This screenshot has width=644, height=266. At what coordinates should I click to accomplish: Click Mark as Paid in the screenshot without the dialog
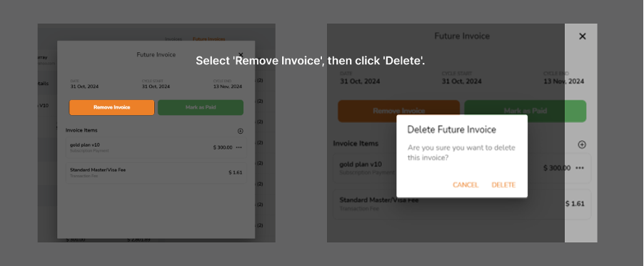point(201,107)
